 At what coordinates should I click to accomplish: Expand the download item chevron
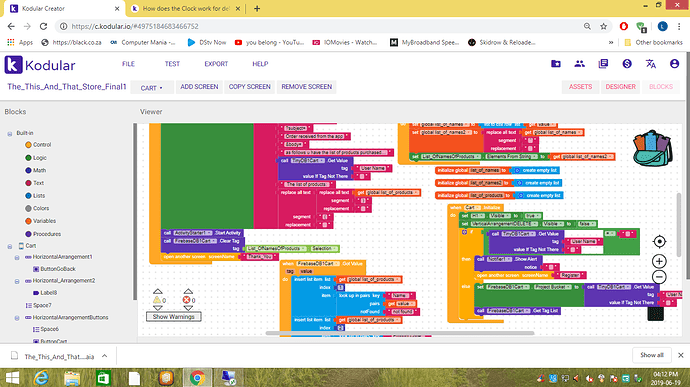(x=104, y=356)
